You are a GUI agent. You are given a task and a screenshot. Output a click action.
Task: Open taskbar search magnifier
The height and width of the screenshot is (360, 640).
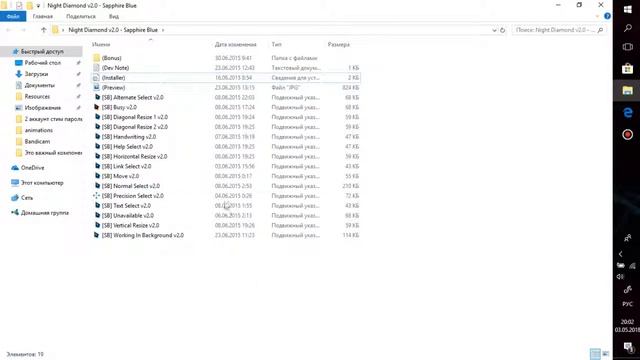pyautogui.click(x=627, y=28)
